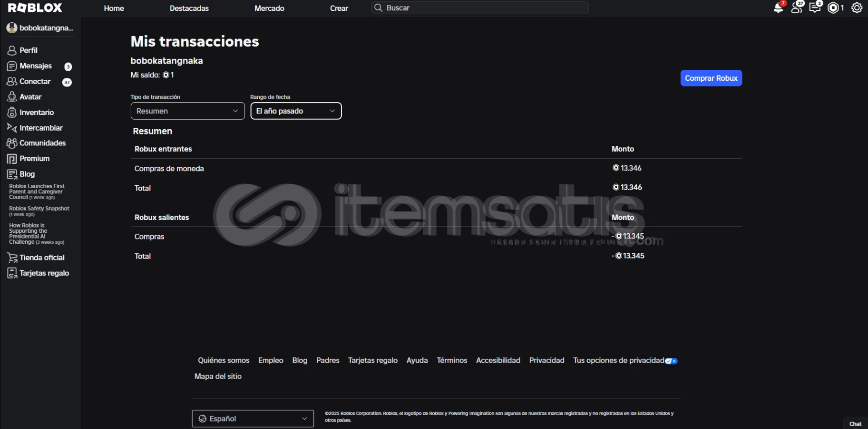Click the Roblox logo
Viewport: 868px width, 429px height.
pos(35,8)
